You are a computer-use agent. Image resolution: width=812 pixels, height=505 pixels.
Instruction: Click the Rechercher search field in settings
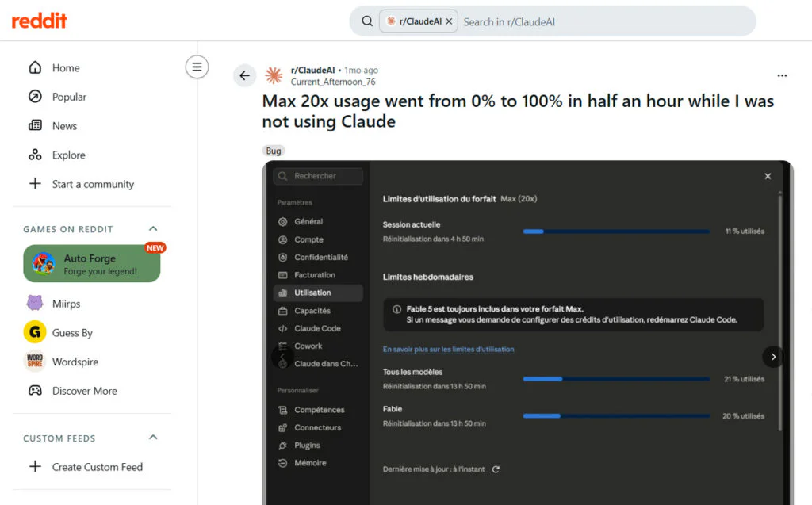(x=318, y=176)
